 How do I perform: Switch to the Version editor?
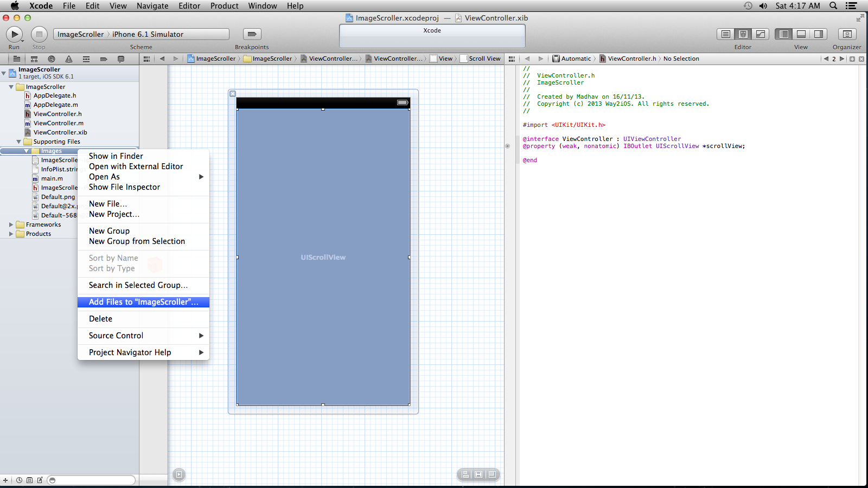tap(761, 34)
